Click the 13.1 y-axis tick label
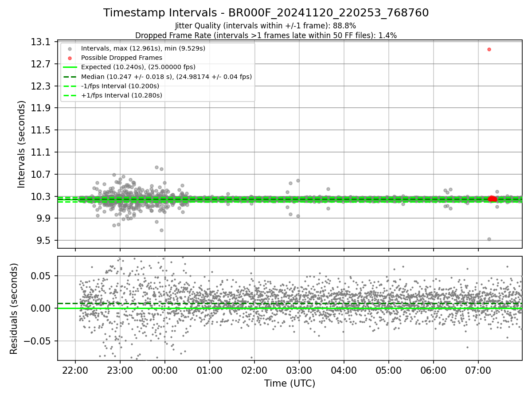The image size is (532, 399). tap(41, 42)
